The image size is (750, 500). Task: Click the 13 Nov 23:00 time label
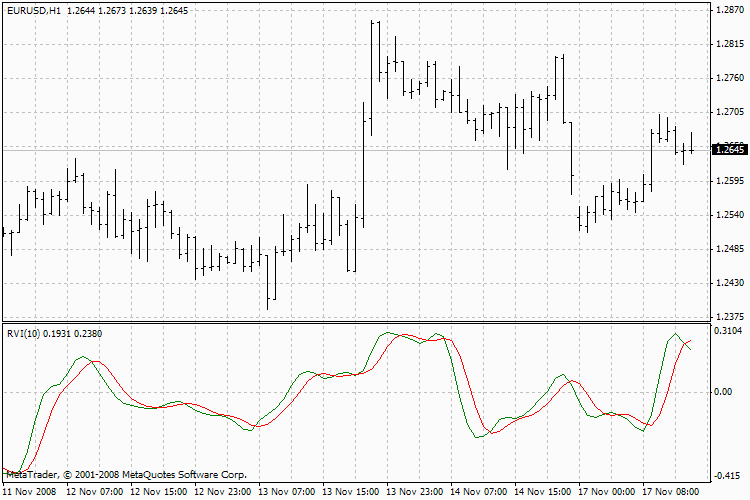pyautogui.click(x=415, y=491)
